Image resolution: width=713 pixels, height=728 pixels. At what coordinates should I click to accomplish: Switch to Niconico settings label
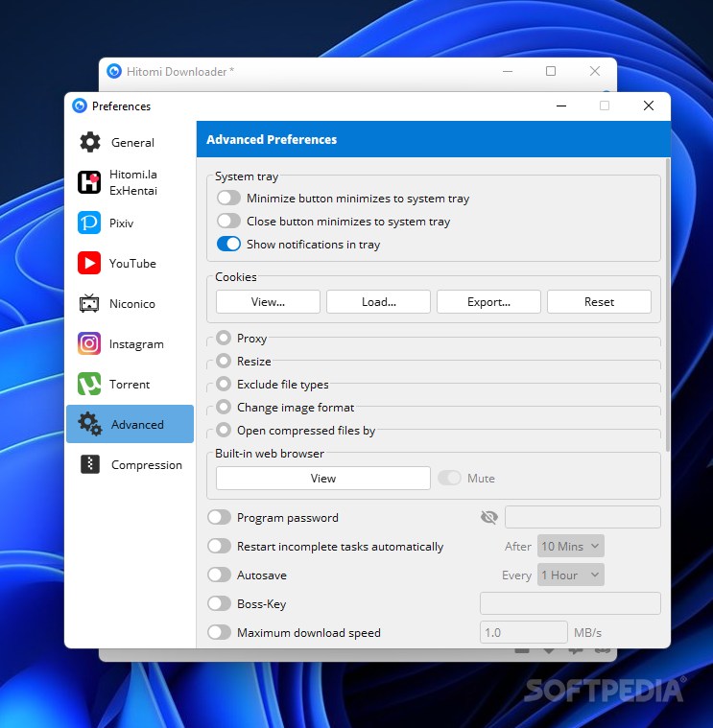(131, 304)
